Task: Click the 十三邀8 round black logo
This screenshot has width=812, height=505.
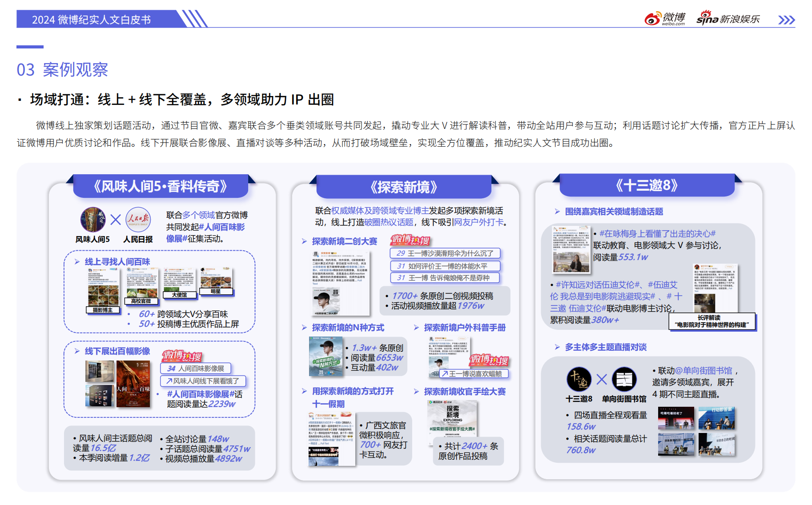Action: click(x=579, y=379)
